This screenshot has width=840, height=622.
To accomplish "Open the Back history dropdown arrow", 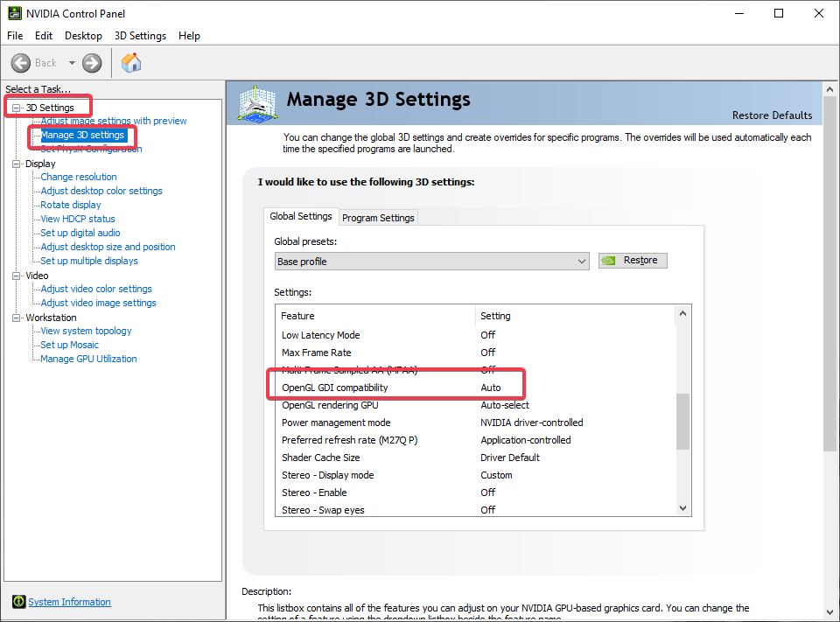I will [x=72, y=63].
